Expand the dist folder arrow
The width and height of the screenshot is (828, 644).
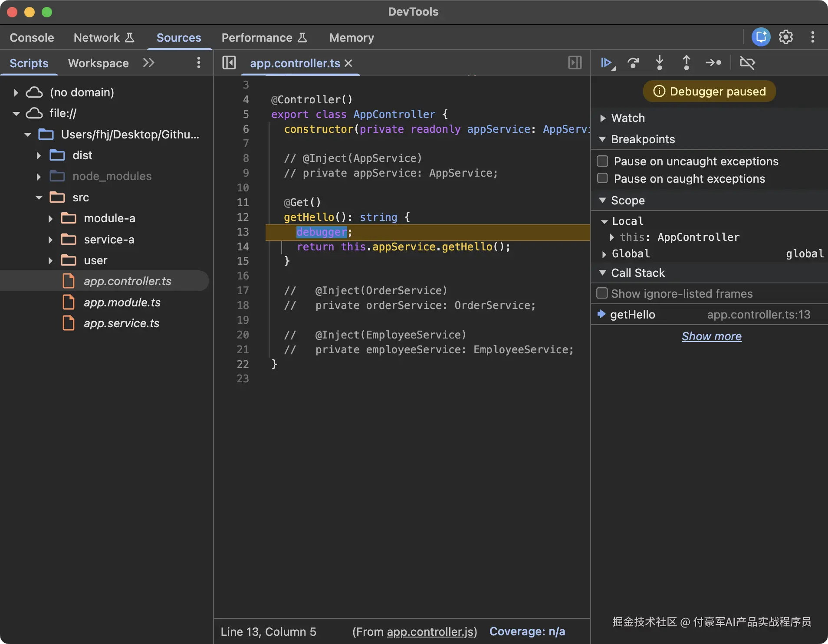click(x=39, y=155)
